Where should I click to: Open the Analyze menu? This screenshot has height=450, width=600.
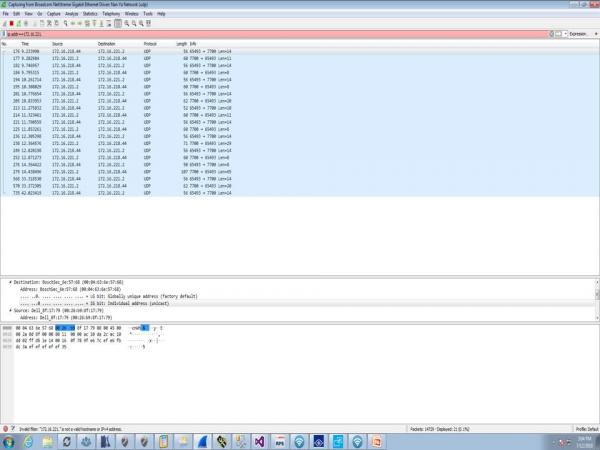72,14
